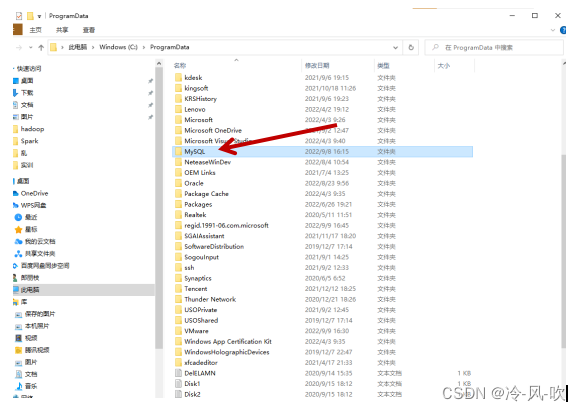Sort by the 类型 column header
Viewport: 581px width, 411px height.
383,66
